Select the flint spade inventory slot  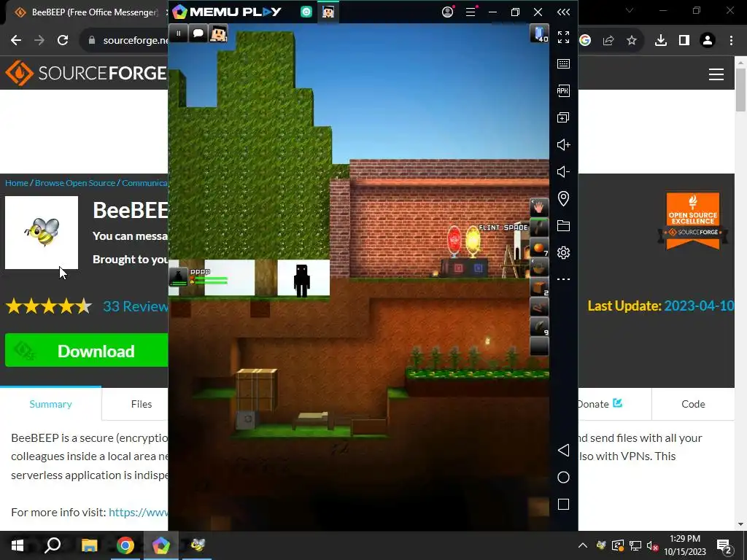click(x=539, y=227)
